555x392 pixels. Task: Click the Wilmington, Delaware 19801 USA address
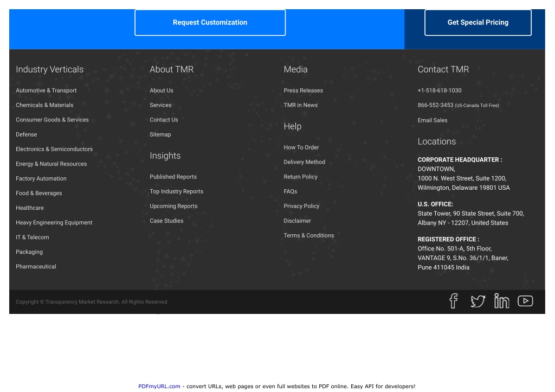coord(464,188)
